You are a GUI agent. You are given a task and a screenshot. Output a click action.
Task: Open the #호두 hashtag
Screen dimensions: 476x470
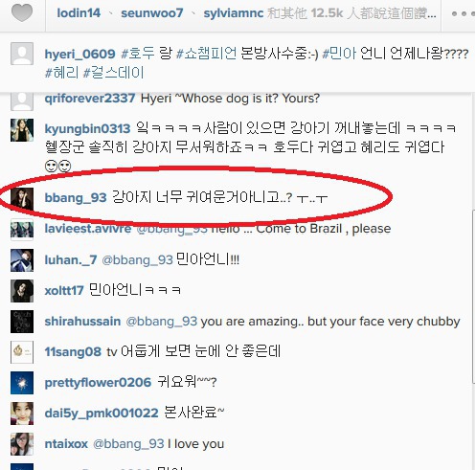click(x=138, y=54)
